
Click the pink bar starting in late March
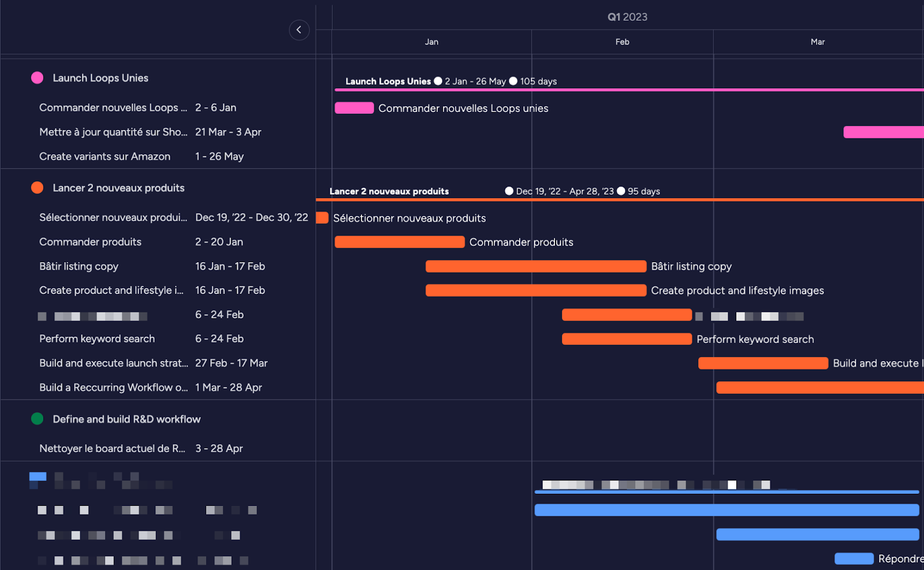click(x=884, y=132)
